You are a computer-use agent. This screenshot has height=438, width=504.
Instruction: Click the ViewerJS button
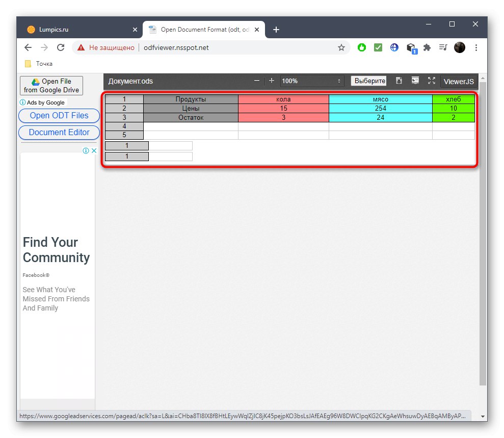point(458,82)
